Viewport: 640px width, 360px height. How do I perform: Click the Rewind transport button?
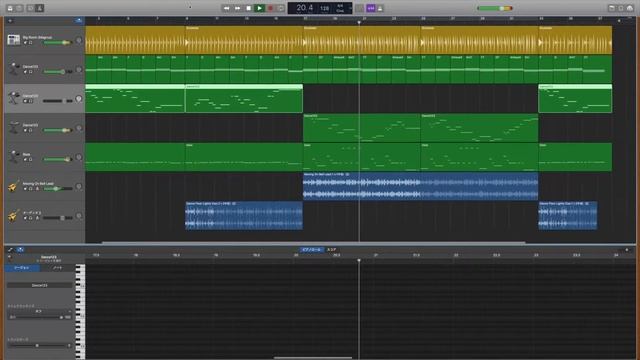tap(227, 8)
